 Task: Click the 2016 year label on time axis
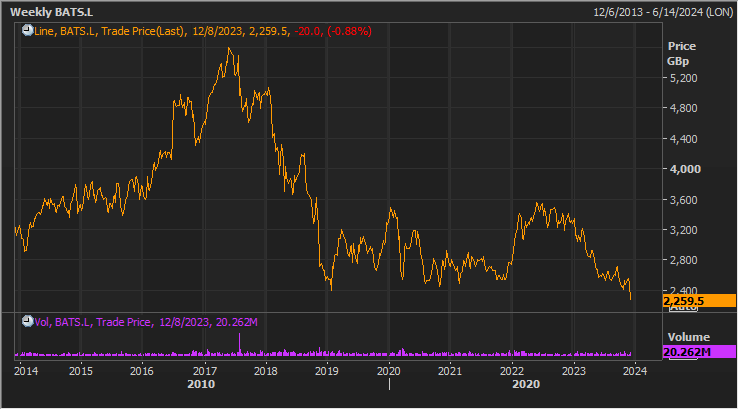(142, 371)
